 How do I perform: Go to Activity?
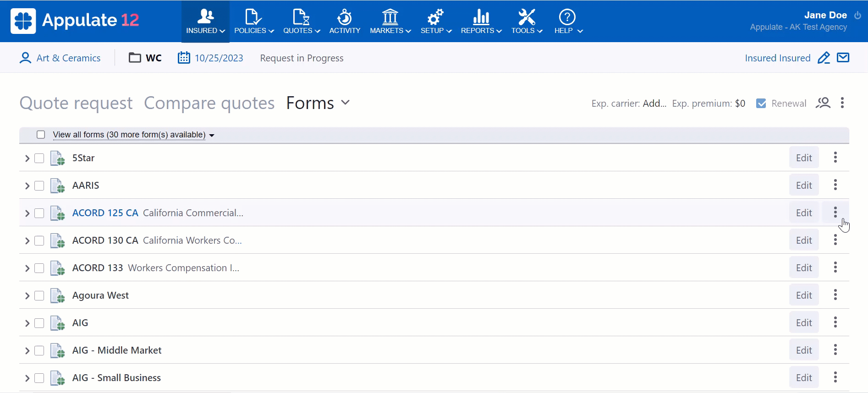(x=345, y=22)
